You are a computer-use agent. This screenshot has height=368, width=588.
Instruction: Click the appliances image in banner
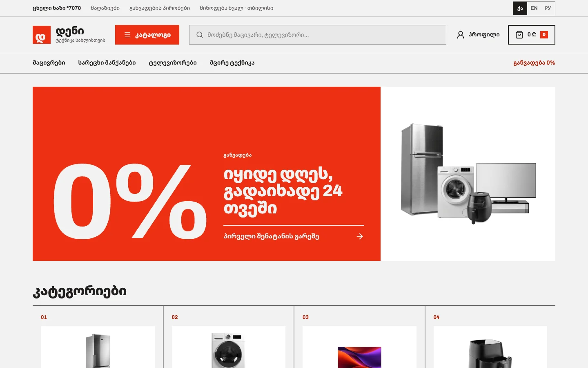pos(468,173)
